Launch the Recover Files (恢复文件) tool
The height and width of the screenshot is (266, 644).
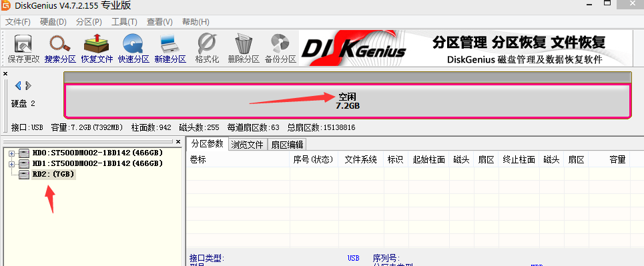coord(97,49)
